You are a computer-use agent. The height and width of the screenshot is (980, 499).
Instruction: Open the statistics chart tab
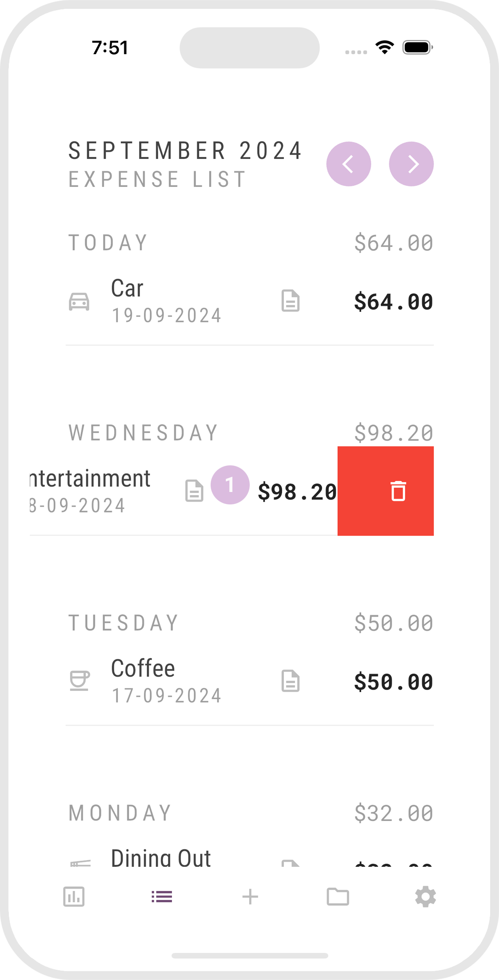[74, 897]
